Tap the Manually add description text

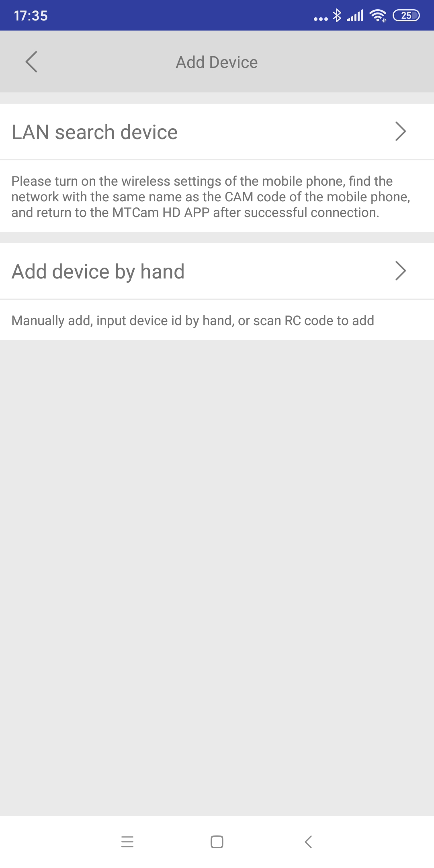(193, 321)
